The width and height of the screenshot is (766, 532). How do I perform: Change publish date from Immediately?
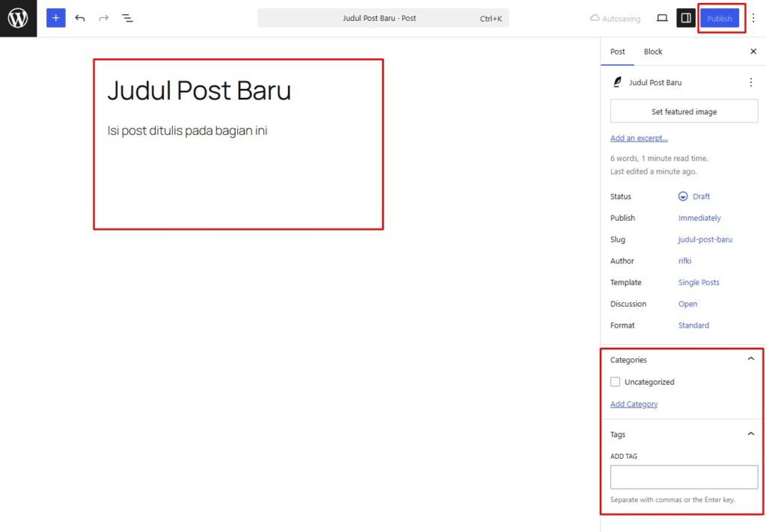pos(699,218)
